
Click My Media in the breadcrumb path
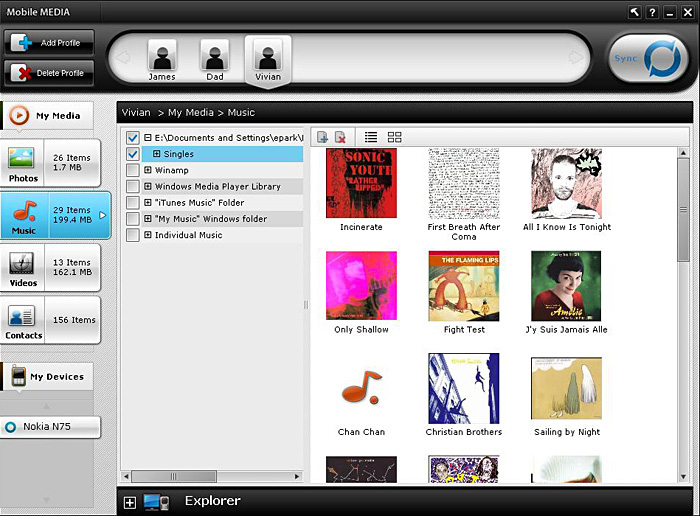click(191, 112)
